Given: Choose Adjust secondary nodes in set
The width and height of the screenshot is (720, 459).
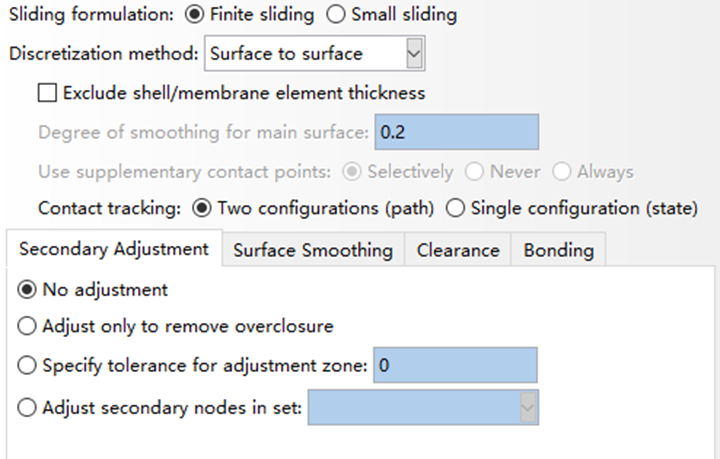Looking at the screenshot, I should coord(27,407).
